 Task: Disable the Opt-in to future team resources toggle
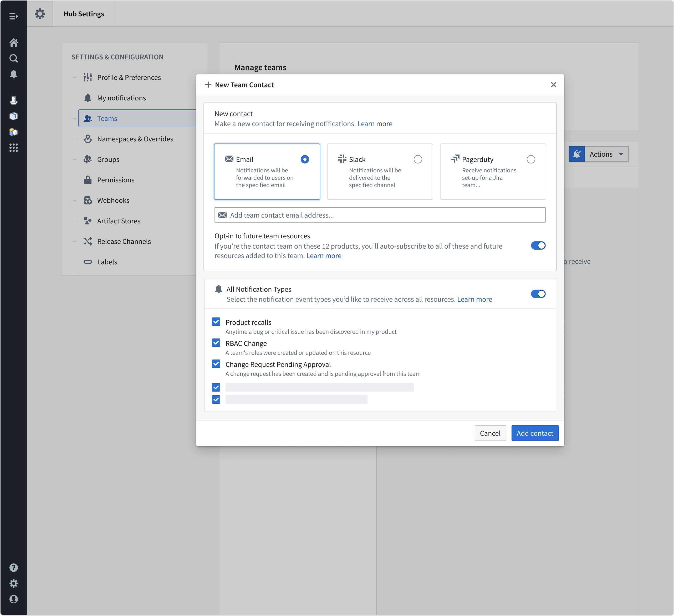click(538, 245)
